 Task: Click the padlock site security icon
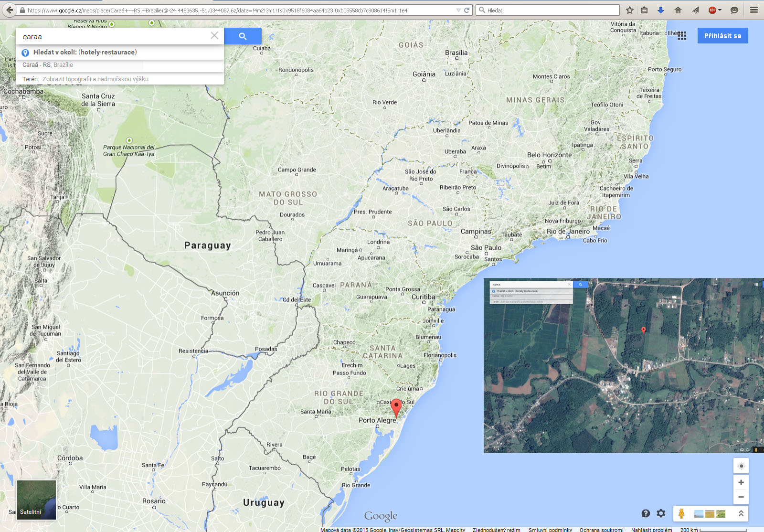click(22, 10)
